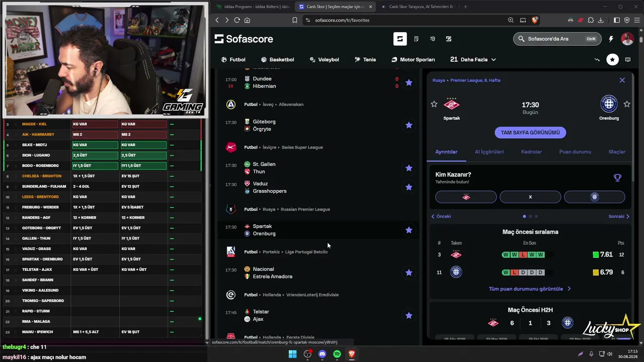
Task: Click the trending arrow icon near favorites star
Action: click(x=597, y=59)
